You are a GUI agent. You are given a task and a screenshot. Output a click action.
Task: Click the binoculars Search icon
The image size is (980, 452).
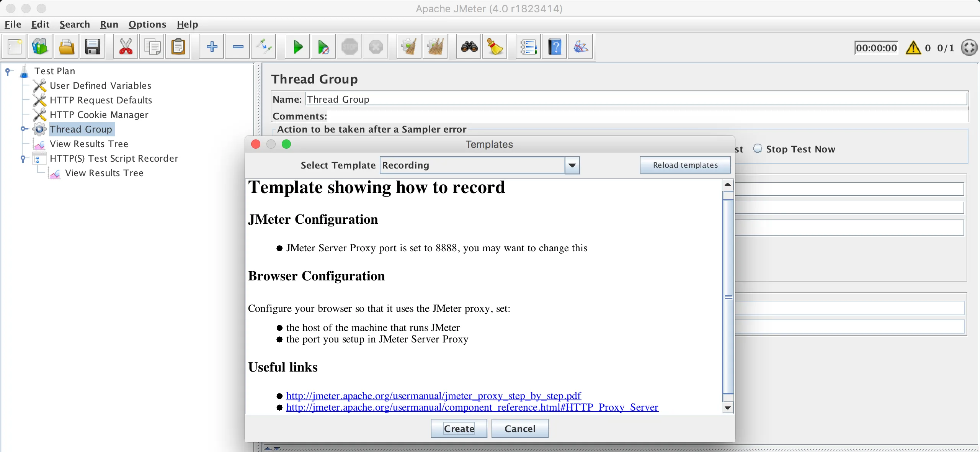(x=469, y=47)
